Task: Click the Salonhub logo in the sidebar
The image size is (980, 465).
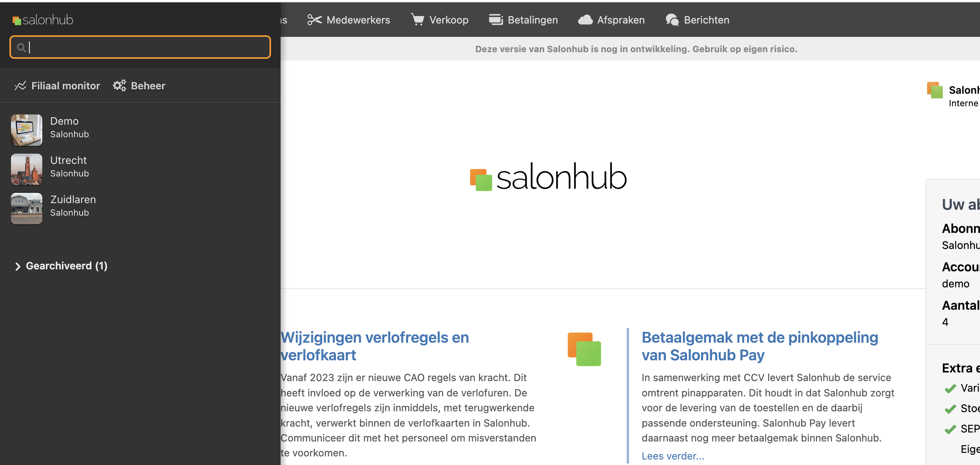Action: 43,20
